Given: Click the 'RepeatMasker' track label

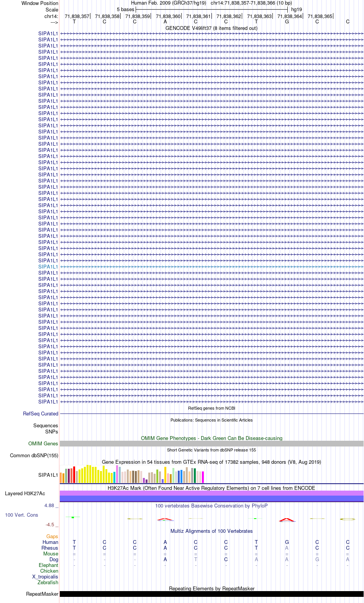Looking at the screenshot, I should click(x=42, y=594).
